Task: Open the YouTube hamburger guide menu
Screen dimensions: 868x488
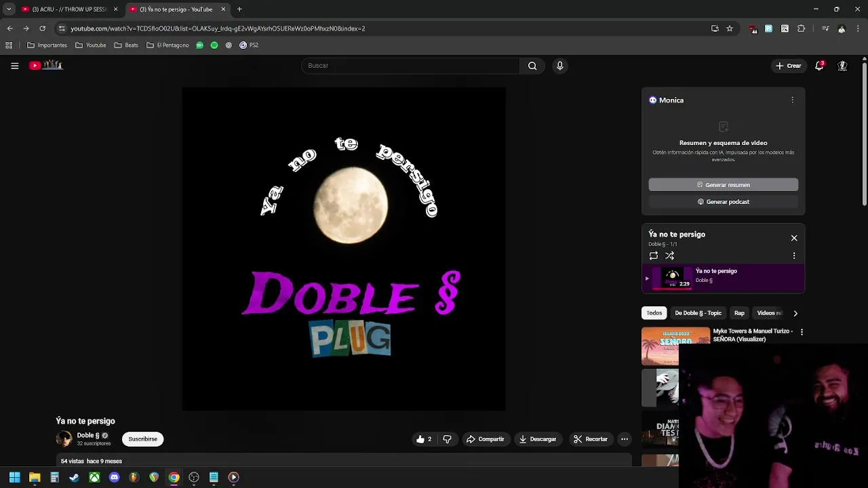Action: (x=14, y=66)
